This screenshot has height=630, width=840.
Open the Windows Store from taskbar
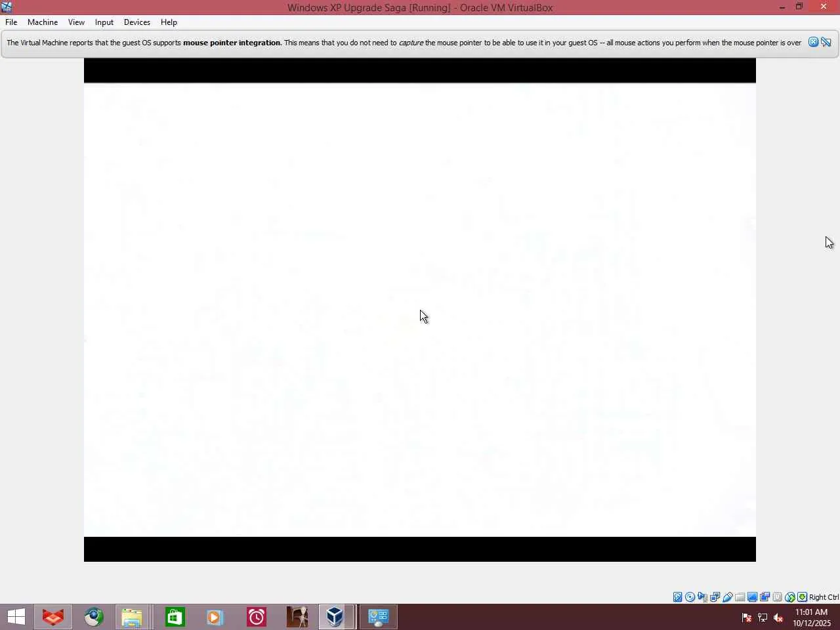tap(175, 617)
